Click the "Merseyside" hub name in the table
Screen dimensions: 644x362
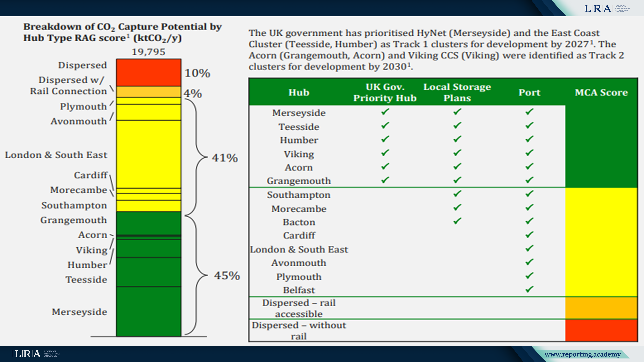point(299,113)
